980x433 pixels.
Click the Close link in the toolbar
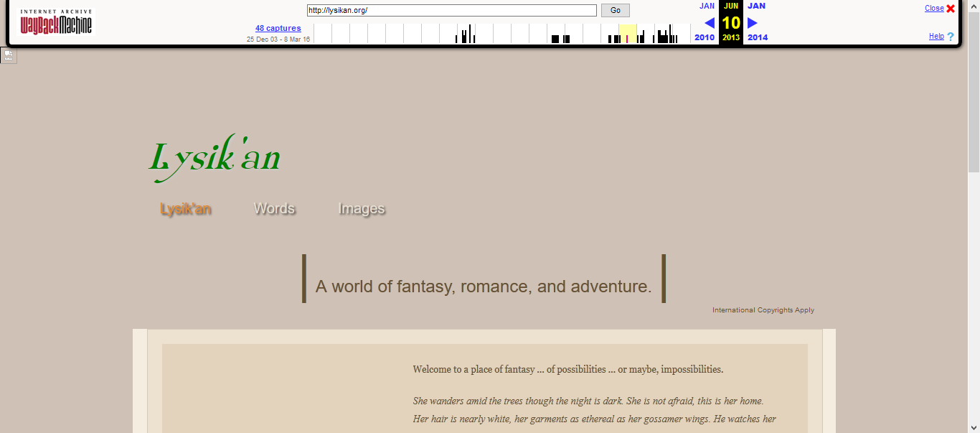coord(934,9)
